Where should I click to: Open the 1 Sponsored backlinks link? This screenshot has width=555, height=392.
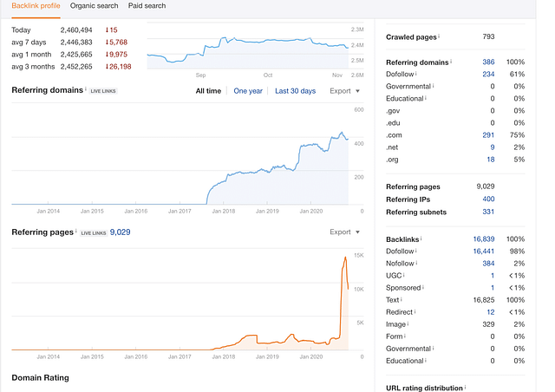[493, 288]
